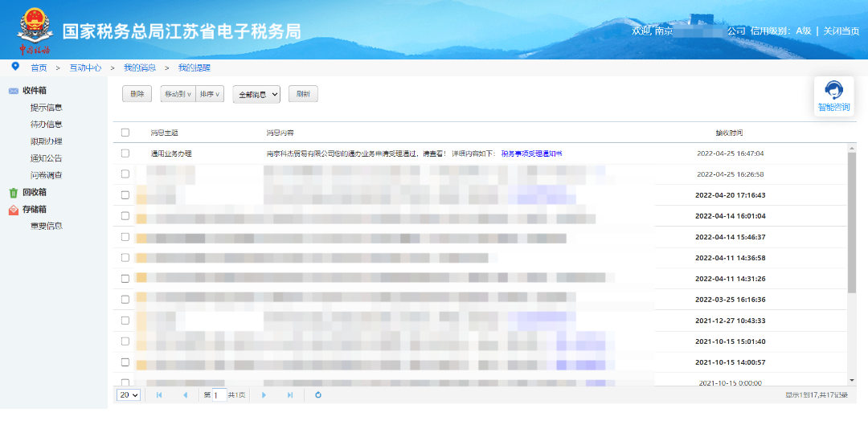
Task: Click the inbox envelope icon beside 收件箱
Action: [x=14, y=91]
